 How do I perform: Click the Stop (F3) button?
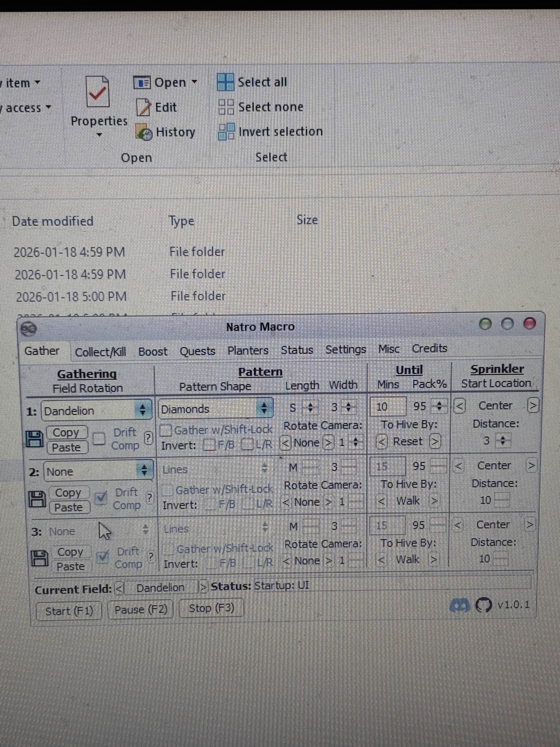[211, 608]
